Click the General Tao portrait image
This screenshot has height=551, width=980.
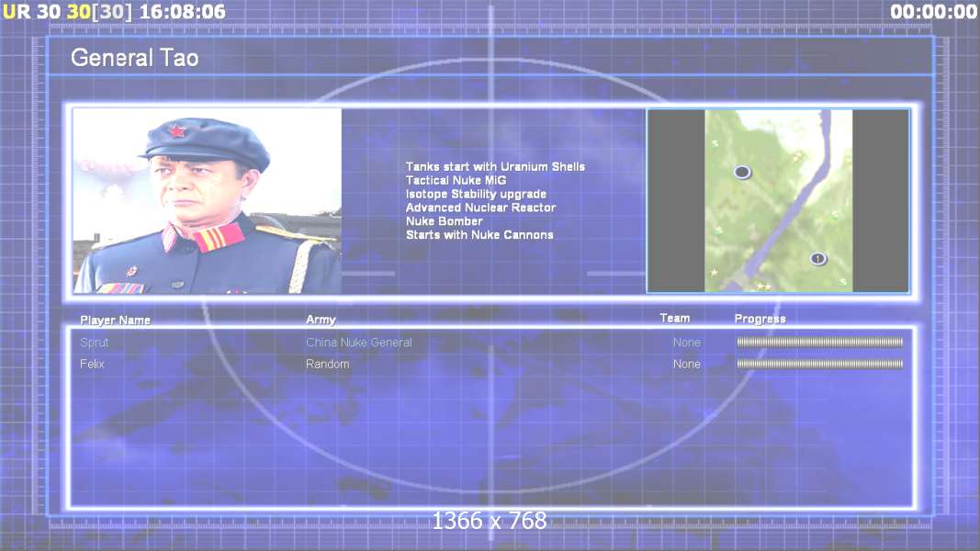tap(208, 200)
